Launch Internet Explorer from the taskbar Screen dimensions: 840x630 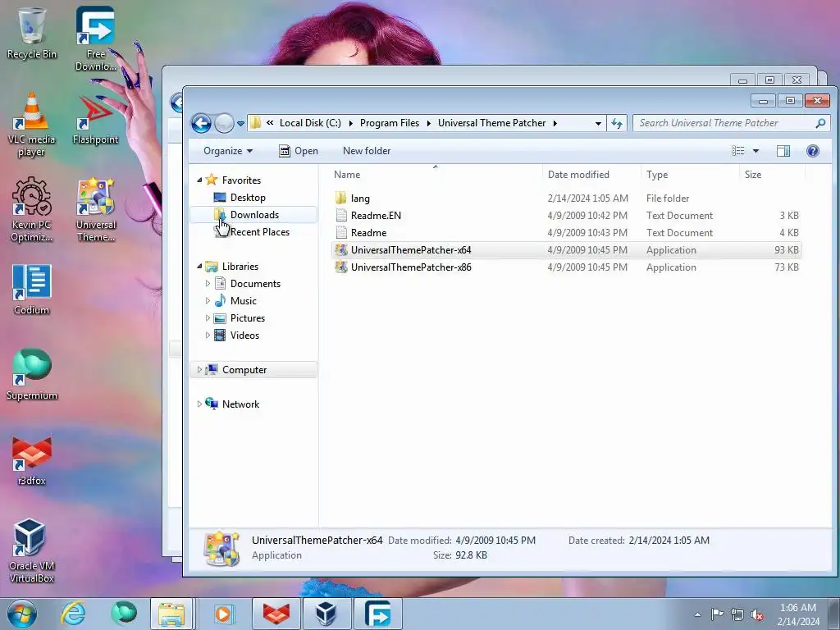click(73, 614)
